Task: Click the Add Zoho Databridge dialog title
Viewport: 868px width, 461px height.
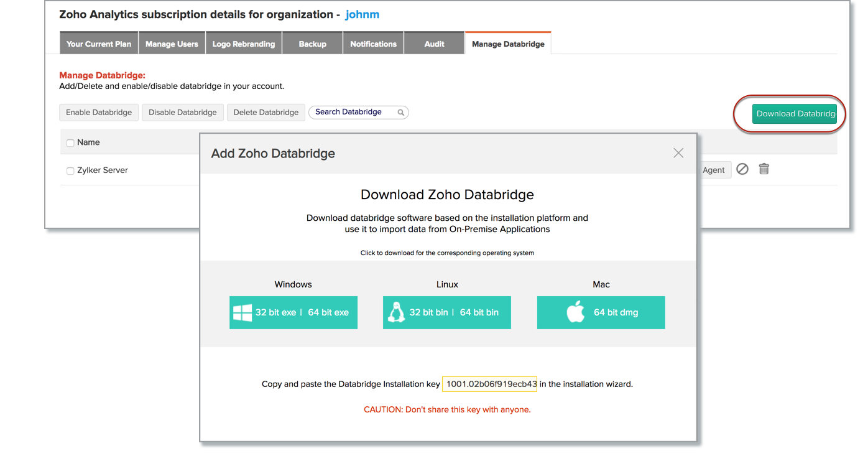Action: (273, 154)
